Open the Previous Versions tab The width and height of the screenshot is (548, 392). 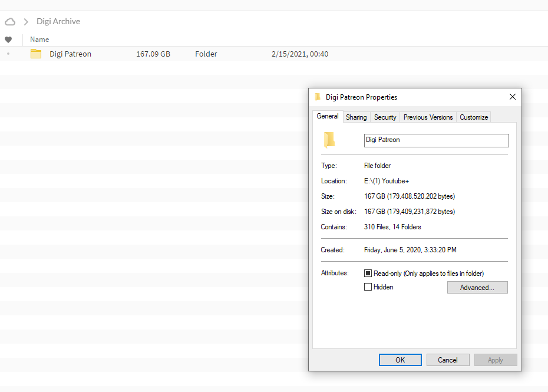pos(428,117)
